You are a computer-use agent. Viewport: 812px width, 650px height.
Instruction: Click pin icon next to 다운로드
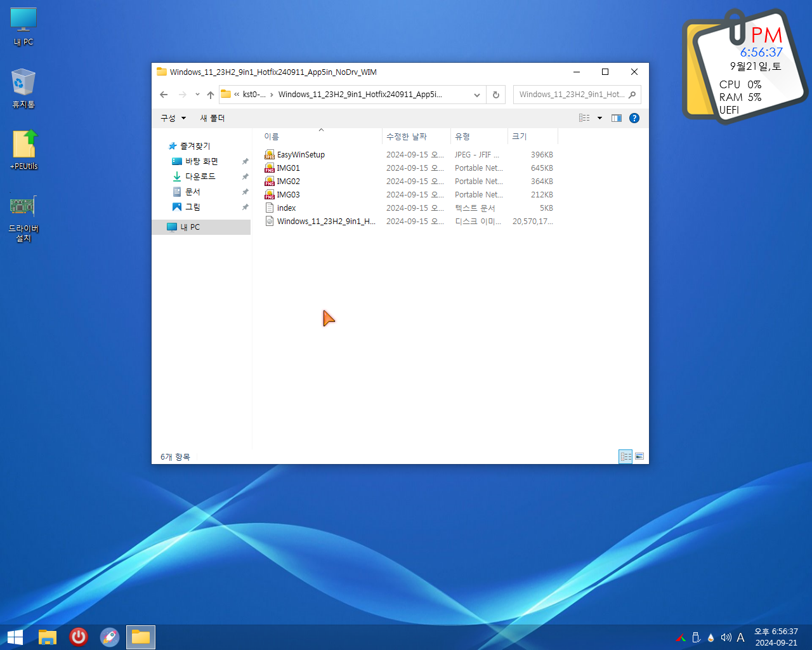245,176
